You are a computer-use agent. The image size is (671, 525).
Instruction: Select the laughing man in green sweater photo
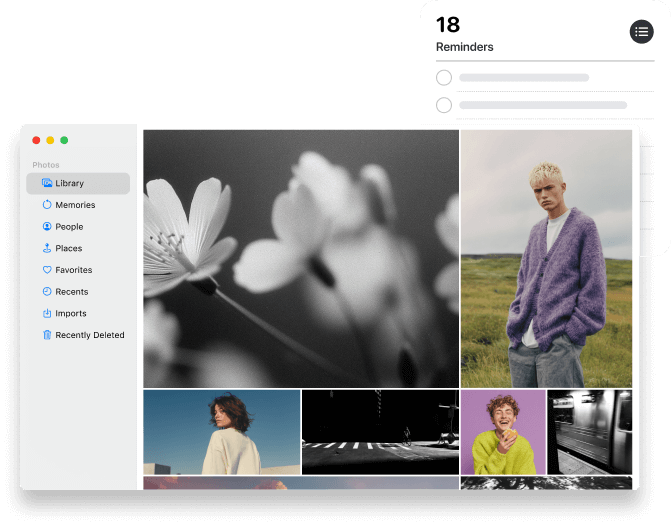[503, 432]
